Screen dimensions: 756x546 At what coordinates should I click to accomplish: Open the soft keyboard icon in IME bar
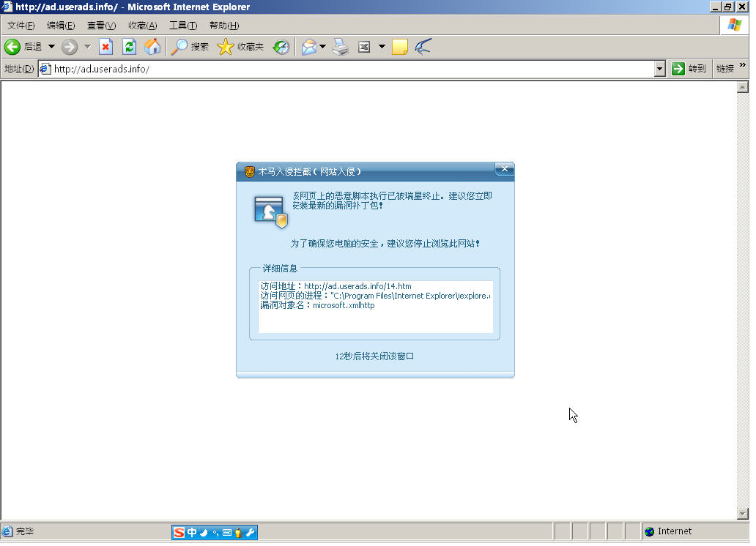227,533
